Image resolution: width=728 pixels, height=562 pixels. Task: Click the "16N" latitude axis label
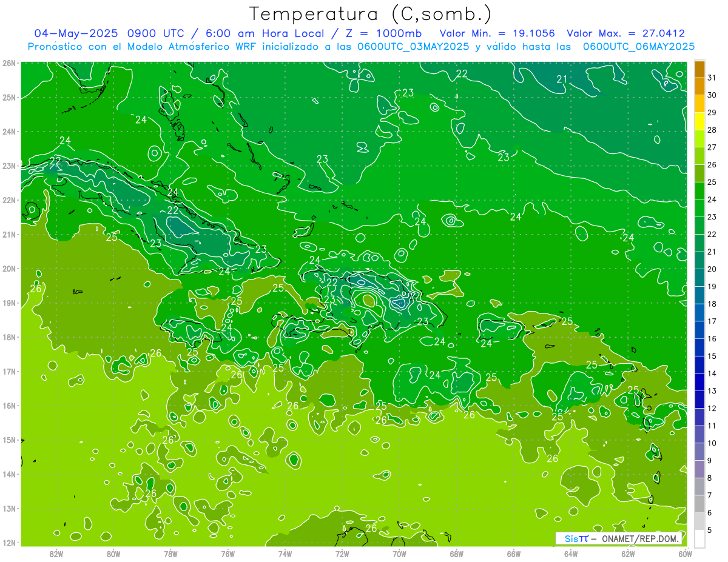click(x=10, y=406)
